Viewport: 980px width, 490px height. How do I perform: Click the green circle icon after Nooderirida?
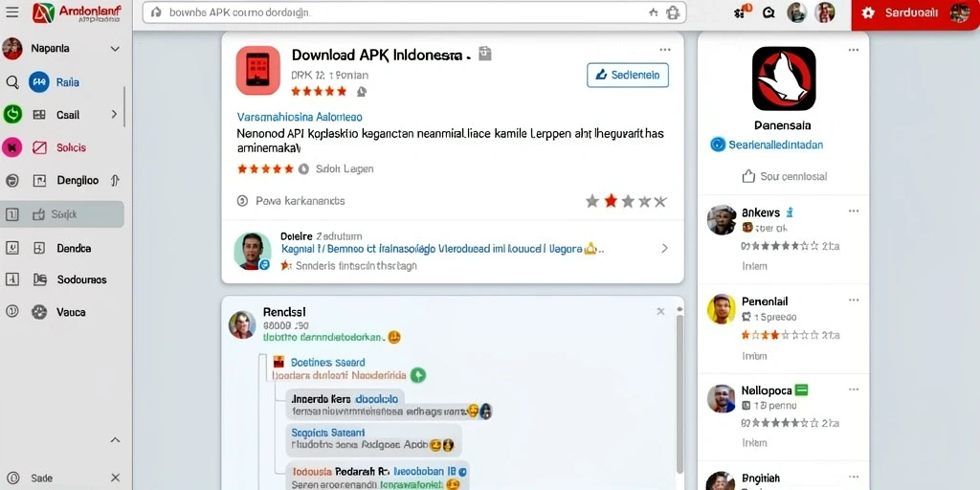[418, 375]
